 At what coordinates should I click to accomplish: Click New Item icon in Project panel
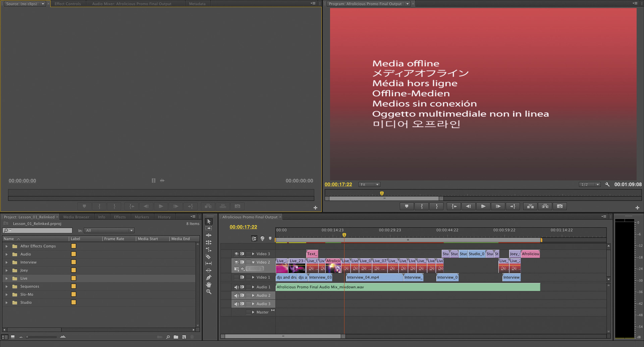coord(184,337)
